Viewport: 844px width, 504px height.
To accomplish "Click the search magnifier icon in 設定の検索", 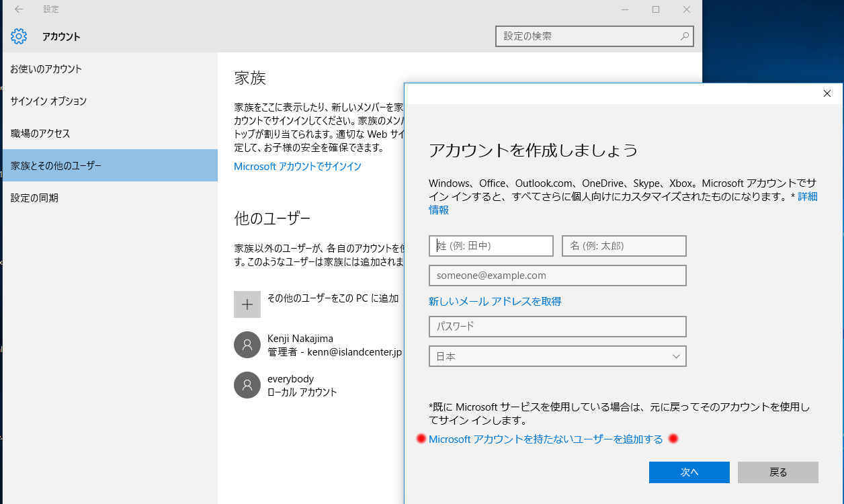I will pos(685,36).
